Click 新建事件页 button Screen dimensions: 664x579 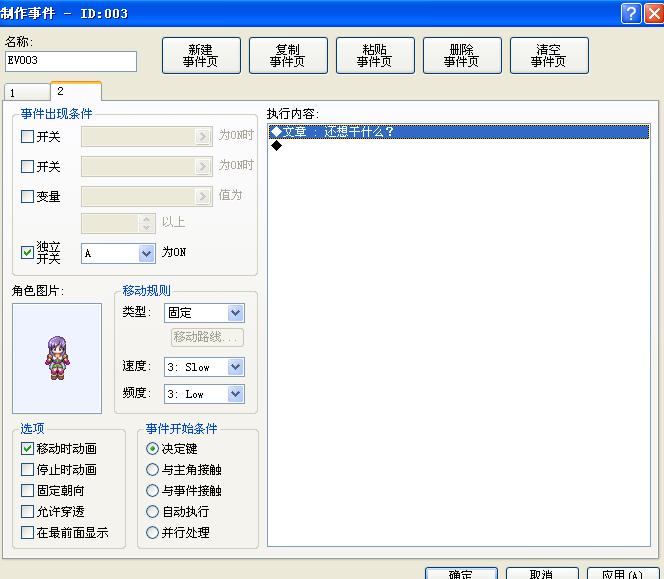201,55
